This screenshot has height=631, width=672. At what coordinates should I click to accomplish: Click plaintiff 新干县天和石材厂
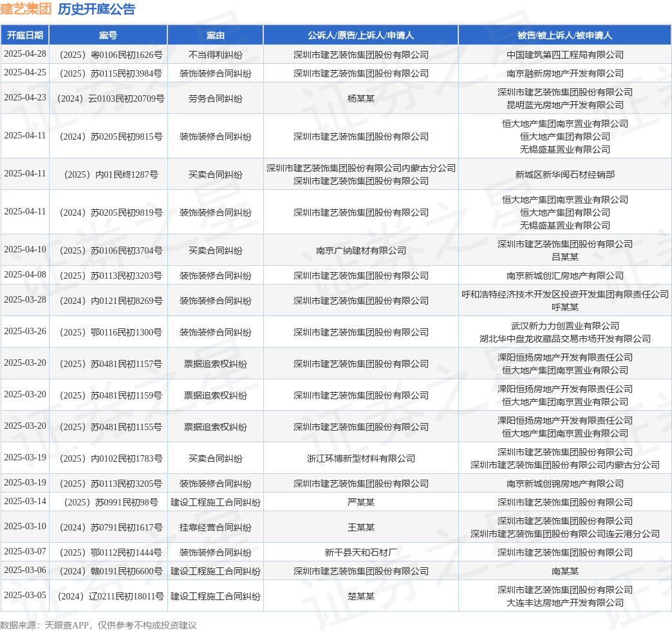point(361,552)
